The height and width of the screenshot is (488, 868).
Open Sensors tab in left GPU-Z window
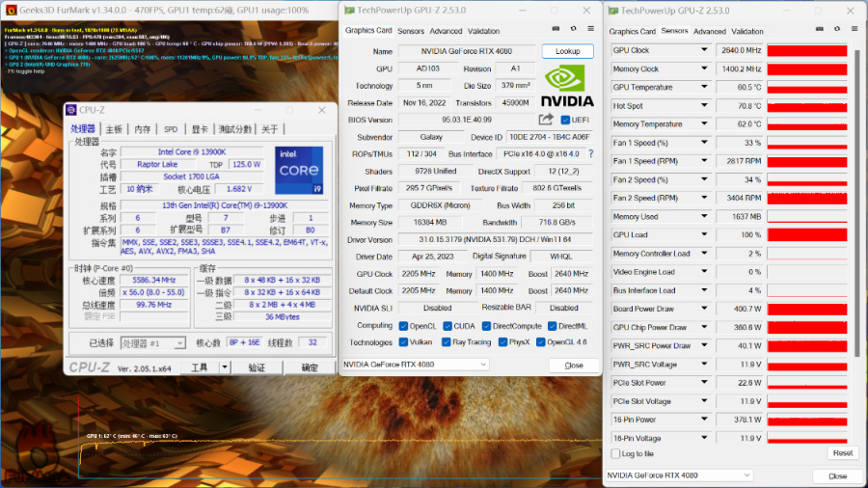[411, 31]
